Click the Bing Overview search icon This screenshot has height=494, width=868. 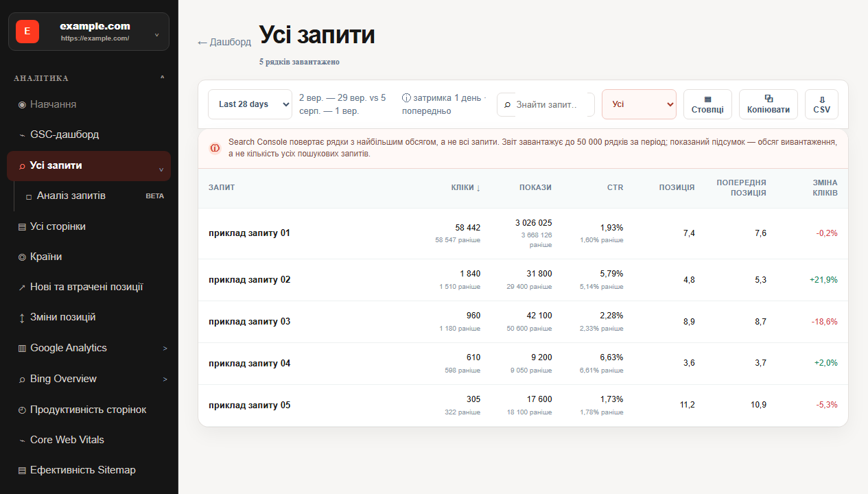point(22,379)
